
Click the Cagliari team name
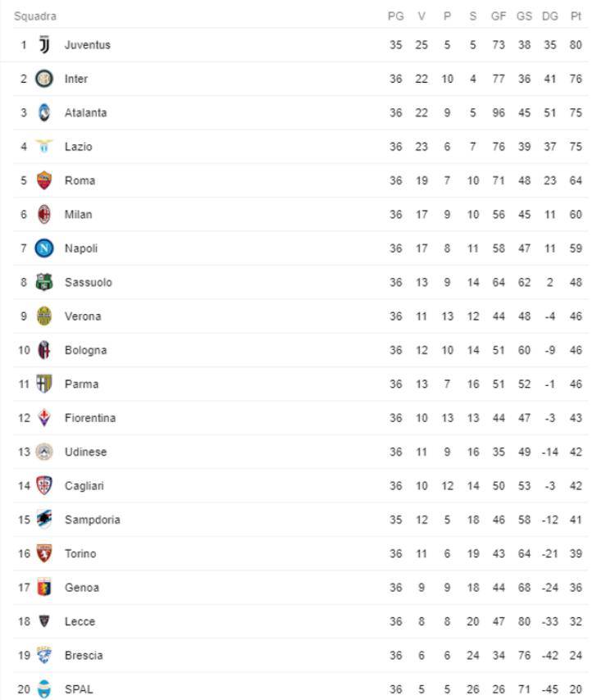(84, 486)
